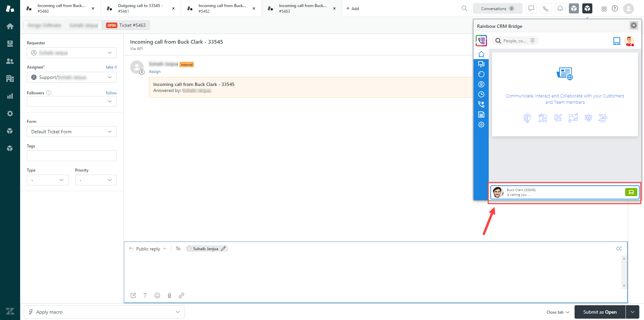
Task: Click into the Tags field
Action: pyautogui.click(x=72, y=156)
